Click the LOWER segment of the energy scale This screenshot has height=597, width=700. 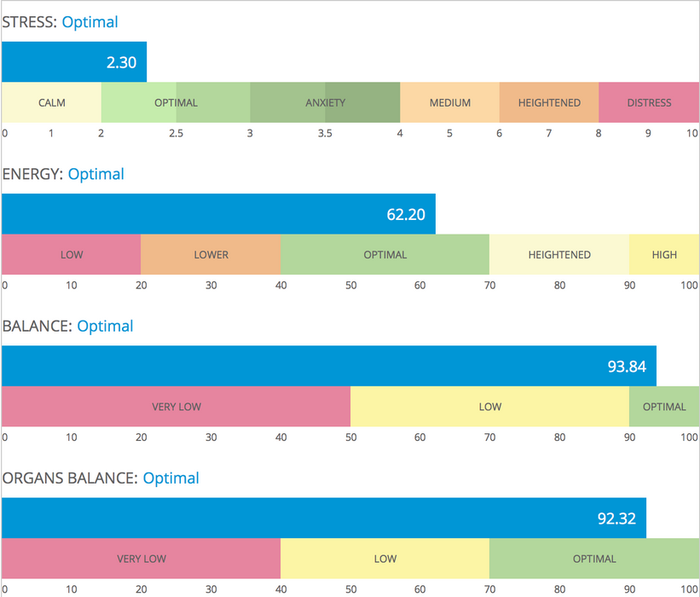pos(211,254)
